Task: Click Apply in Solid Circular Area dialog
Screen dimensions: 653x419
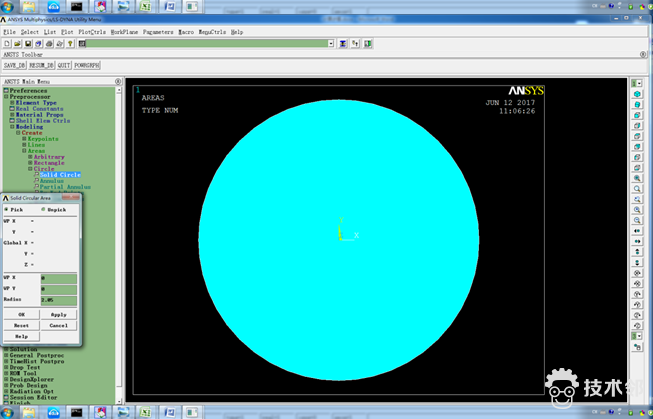Action: (59, 314)
